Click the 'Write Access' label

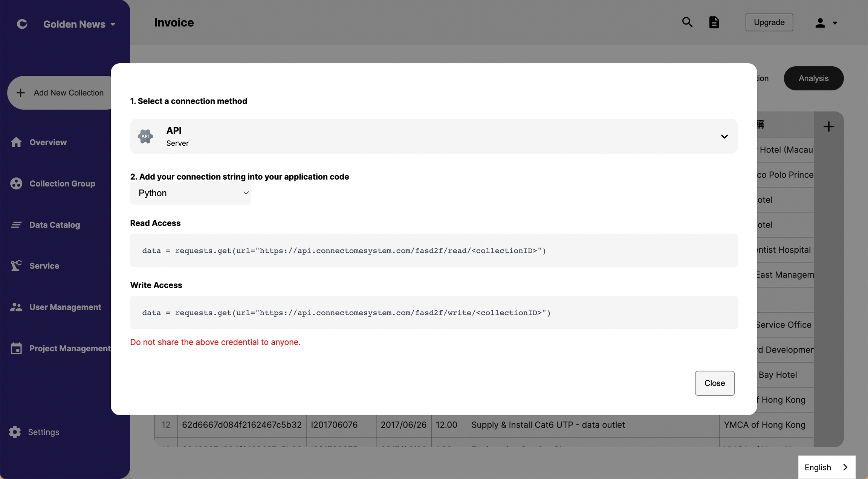click(x=156, y=285)
